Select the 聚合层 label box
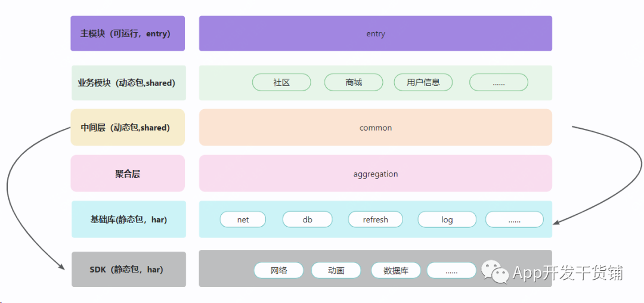Viewport: 644px width, 303px height. (x=128, y=173)
